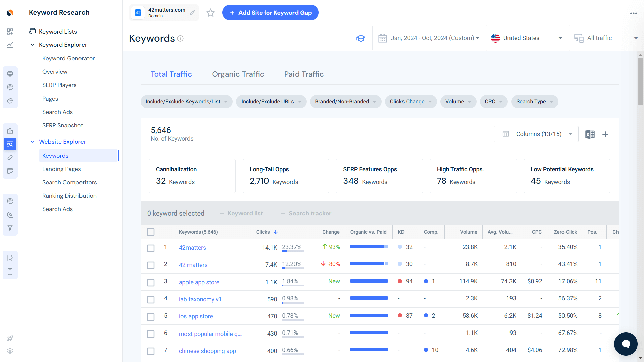Open the date range dropdown
Image resolution: width=644 pixels, height=362 pixels.
pos(429,38)
